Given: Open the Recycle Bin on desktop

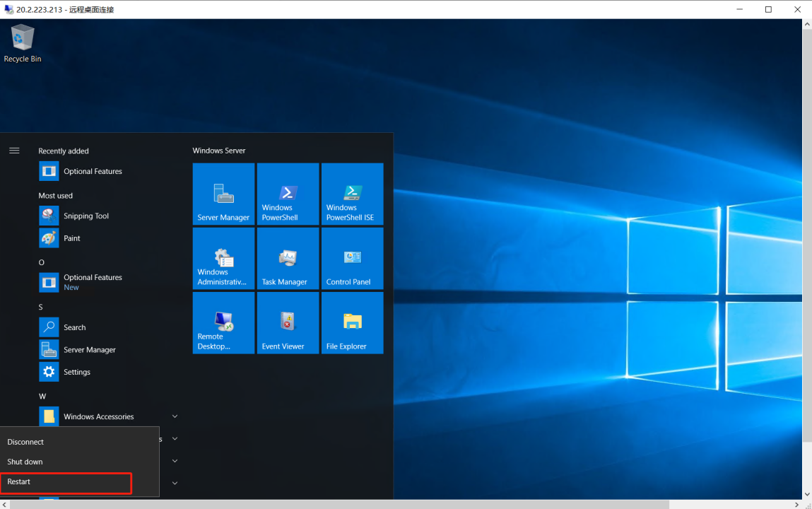Looking at the screenshot, I should point(23,44).
